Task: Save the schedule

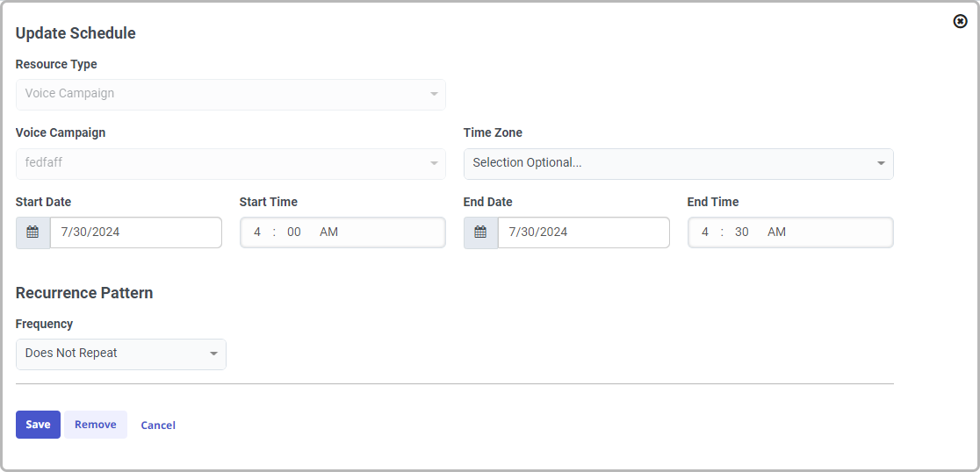Action: [x=38, y=425]
